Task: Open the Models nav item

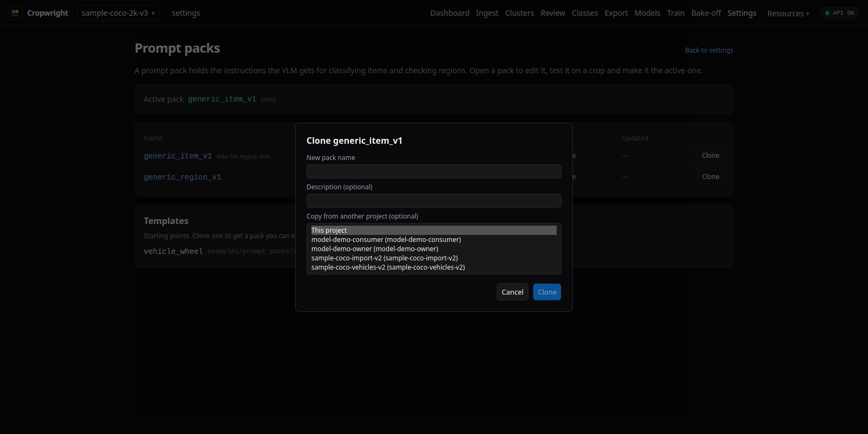Action: tap(647, 13)
